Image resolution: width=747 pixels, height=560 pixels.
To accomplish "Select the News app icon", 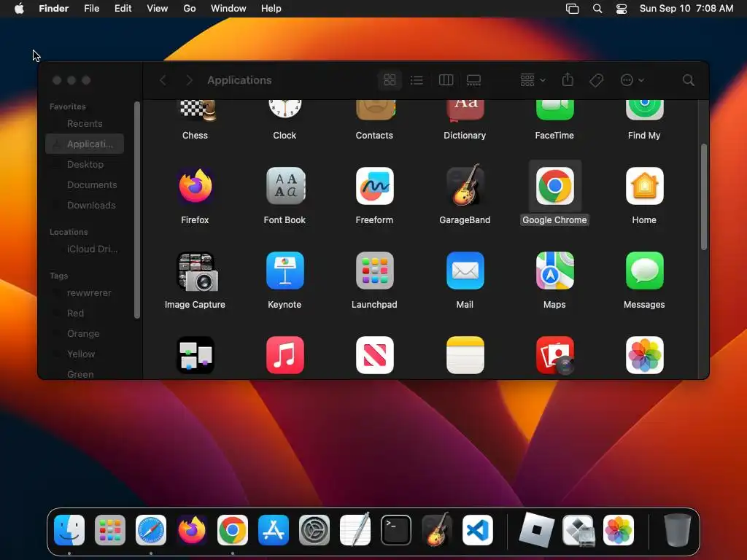I will [375, 355].
